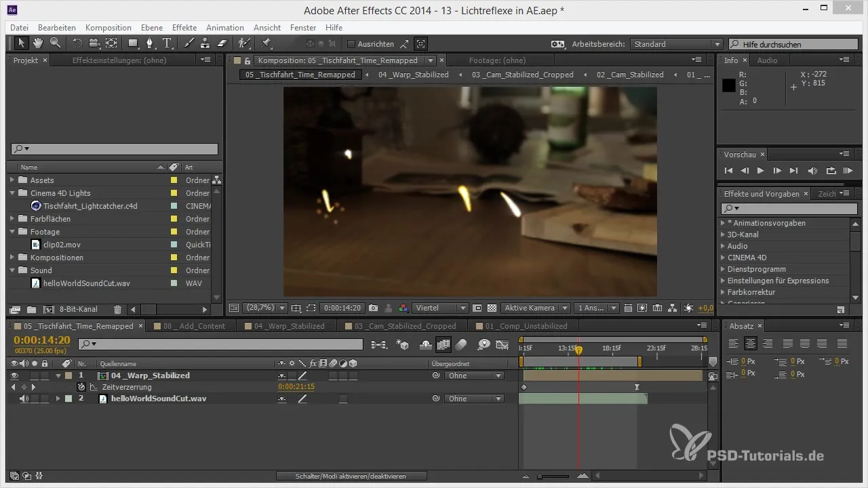Screen dimensions: 868x488
Task: Click brainstorm light bulb icon
Action: [x=484, y=344]
